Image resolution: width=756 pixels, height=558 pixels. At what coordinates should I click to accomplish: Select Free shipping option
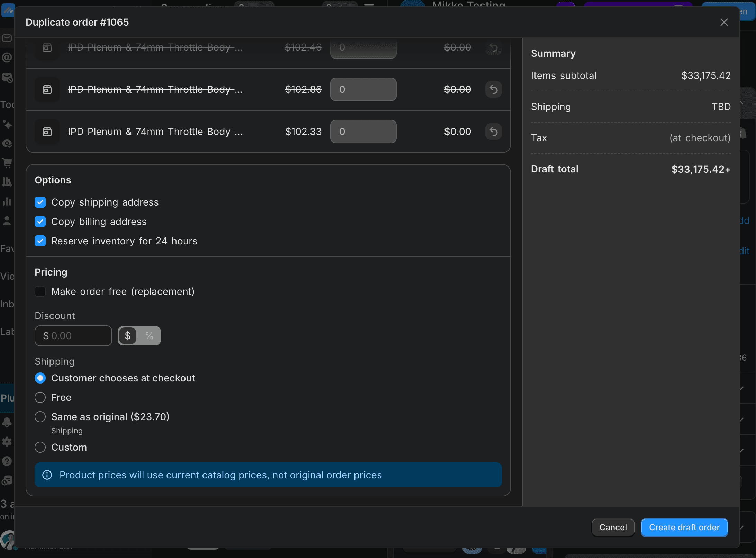coord(40,397)
